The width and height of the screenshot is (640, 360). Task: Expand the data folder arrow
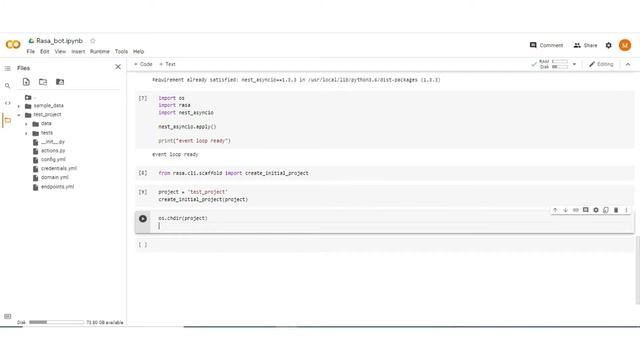click(x=26, y=124)
